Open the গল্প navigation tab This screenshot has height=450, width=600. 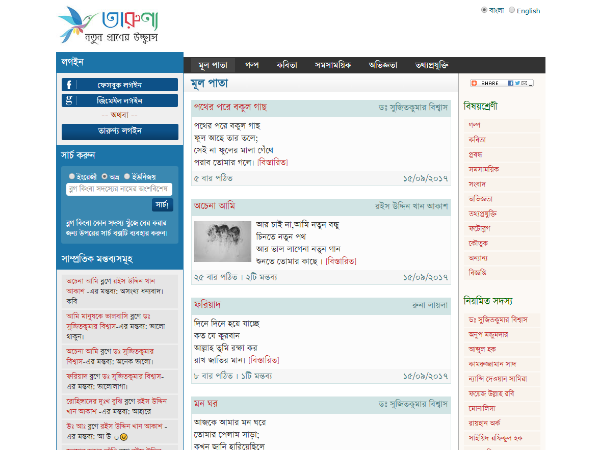[252, 65]
